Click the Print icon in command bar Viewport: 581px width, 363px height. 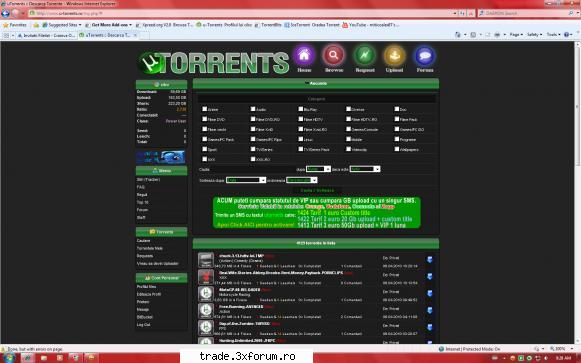point(497,34)
